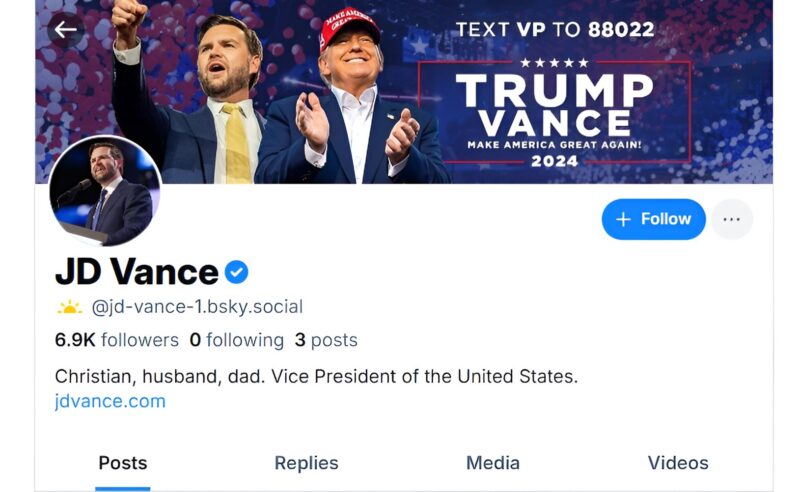Click the profile bio text
This screenshot has width=800, height=492.
(x=316, y=377)
